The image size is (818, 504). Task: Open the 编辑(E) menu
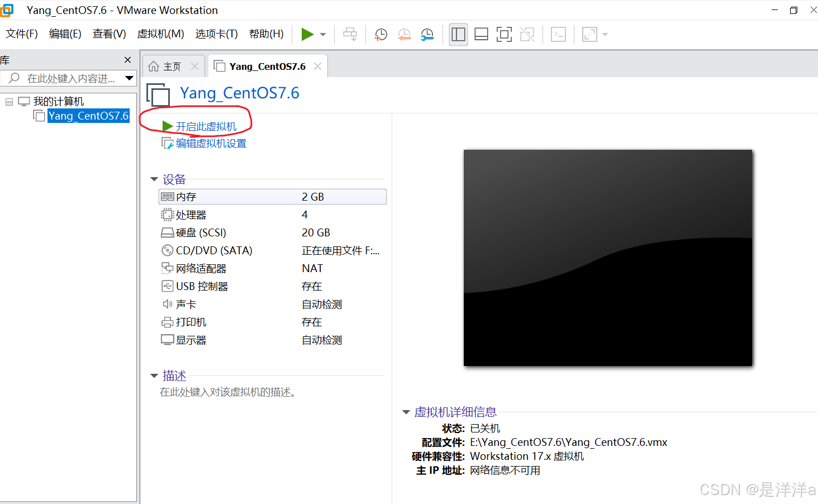65,34
